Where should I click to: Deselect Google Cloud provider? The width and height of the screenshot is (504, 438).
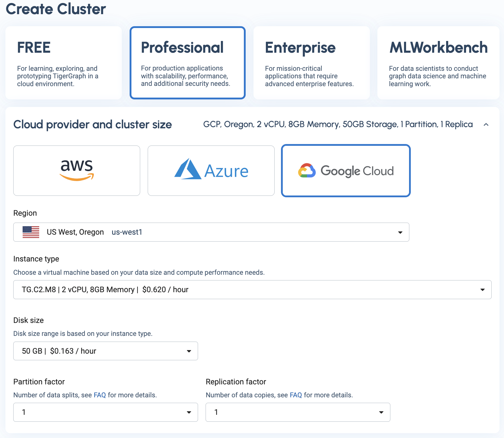pos(346,171)
